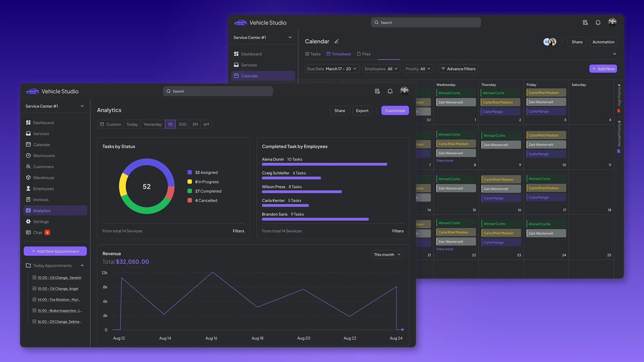Image resolution: width=644 pixels, height=362 pixels.
Task: Click the Vehicle Studio car logo
Action: tap(33, 91)
